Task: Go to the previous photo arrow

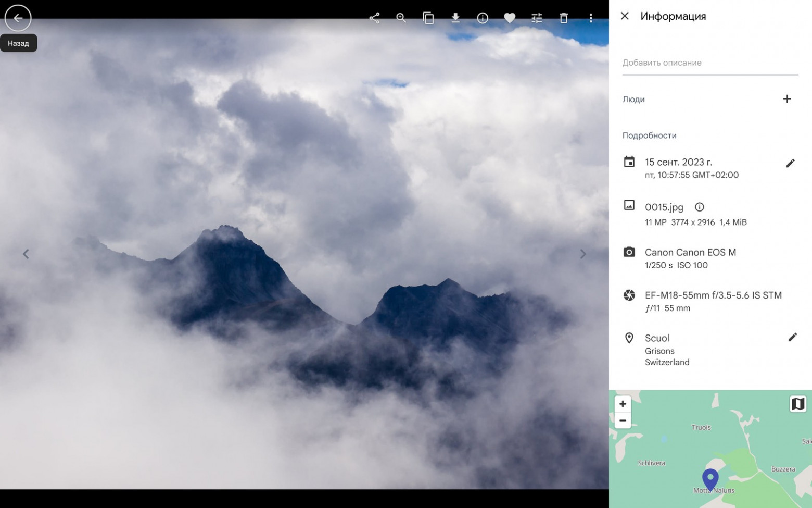Action: pos(26,254)
